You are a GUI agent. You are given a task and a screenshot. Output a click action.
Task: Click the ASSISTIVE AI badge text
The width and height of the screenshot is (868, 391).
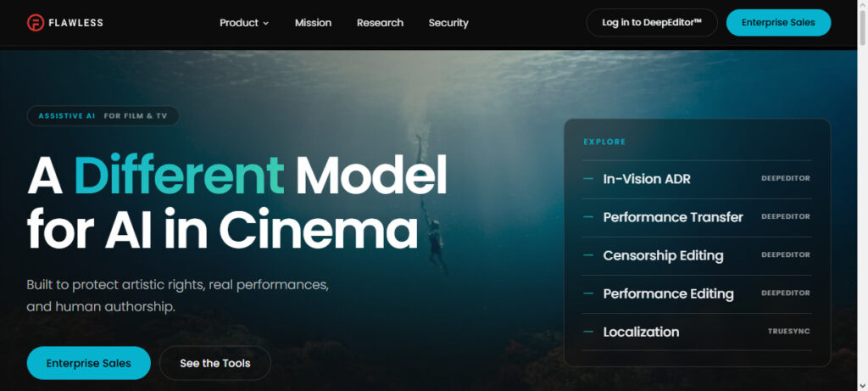pyautogui.click(x=67, y=116)
